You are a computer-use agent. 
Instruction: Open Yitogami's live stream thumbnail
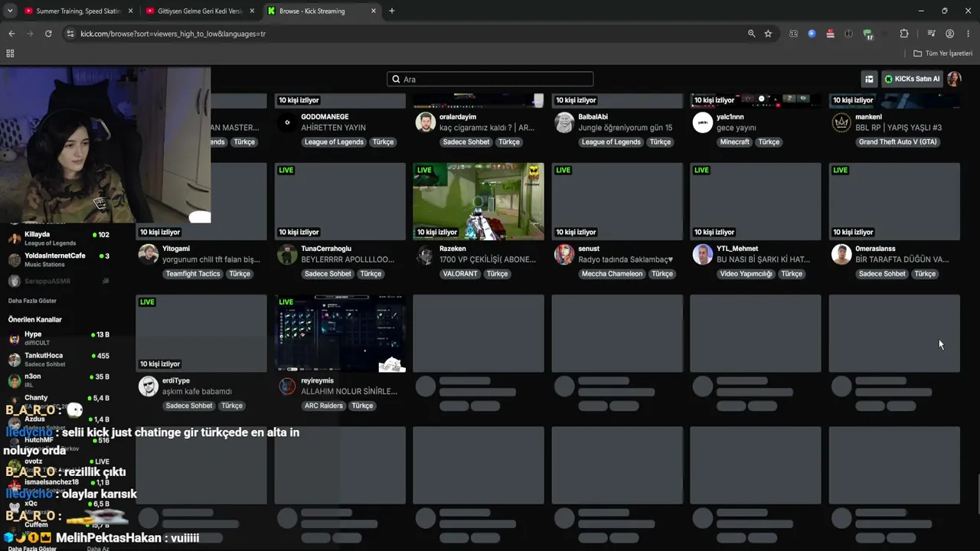tap(201, 201)
